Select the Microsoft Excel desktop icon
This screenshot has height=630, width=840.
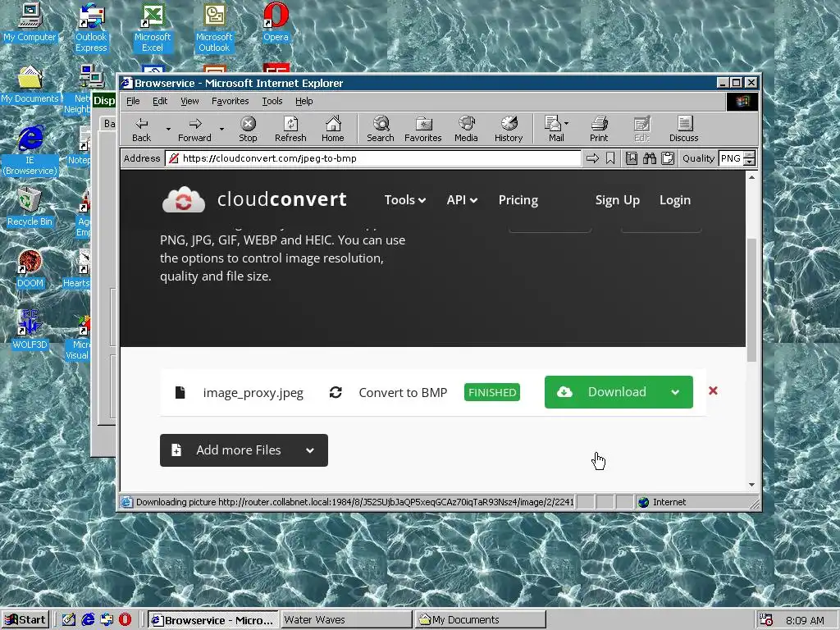(153, 28)
